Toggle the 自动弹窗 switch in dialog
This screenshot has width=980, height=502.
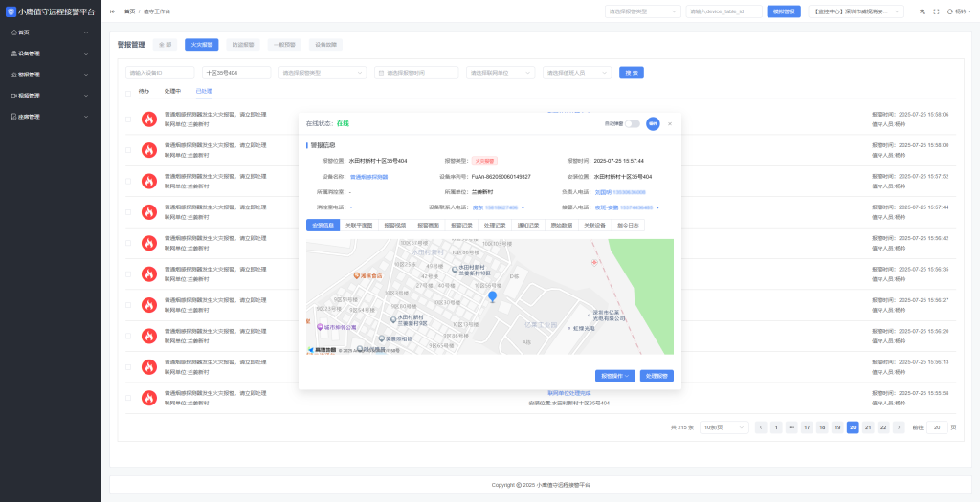point(633,123)
